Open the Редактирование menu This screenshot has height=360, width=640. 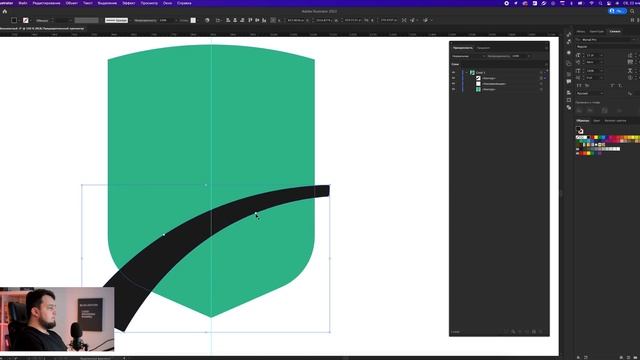coord(46,3)
